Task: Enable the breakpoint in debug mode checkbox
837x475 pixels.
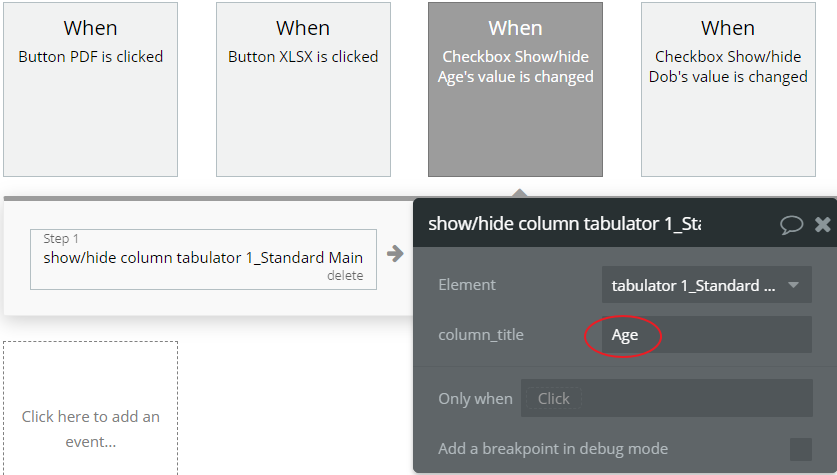Action: click(x=800, y=449)
